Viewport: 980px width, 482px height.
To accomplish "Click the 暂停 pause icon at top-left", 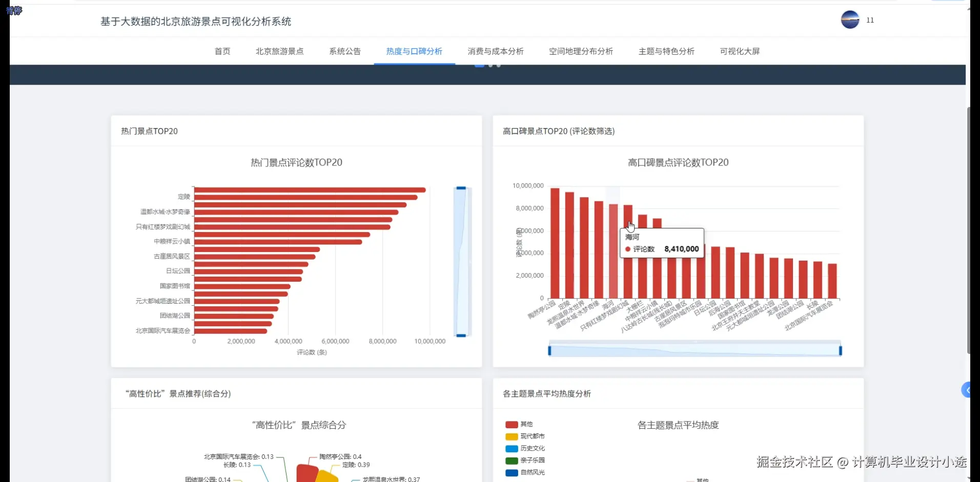I will 13,10.
